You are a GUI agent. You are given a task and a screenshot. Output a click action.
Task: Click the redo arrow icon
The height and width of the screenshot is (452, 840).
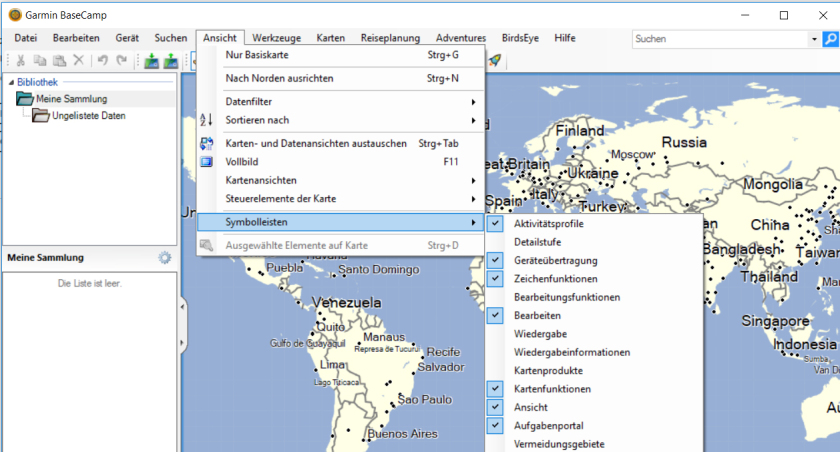pos(122,61)
